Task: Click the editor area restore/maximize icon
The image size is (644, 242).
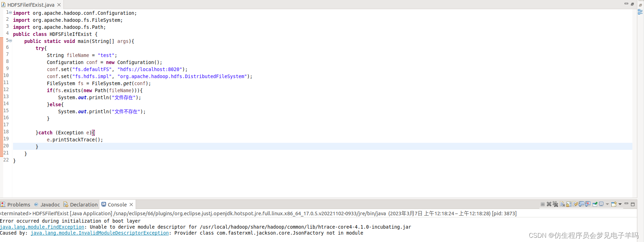Action: coord(632,4)
